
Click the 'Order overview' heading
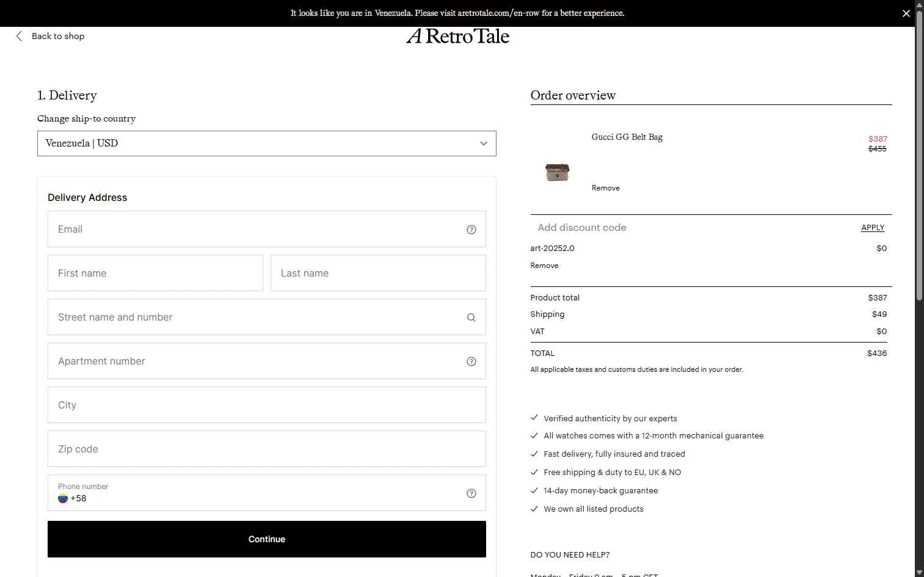coord(573,95)
